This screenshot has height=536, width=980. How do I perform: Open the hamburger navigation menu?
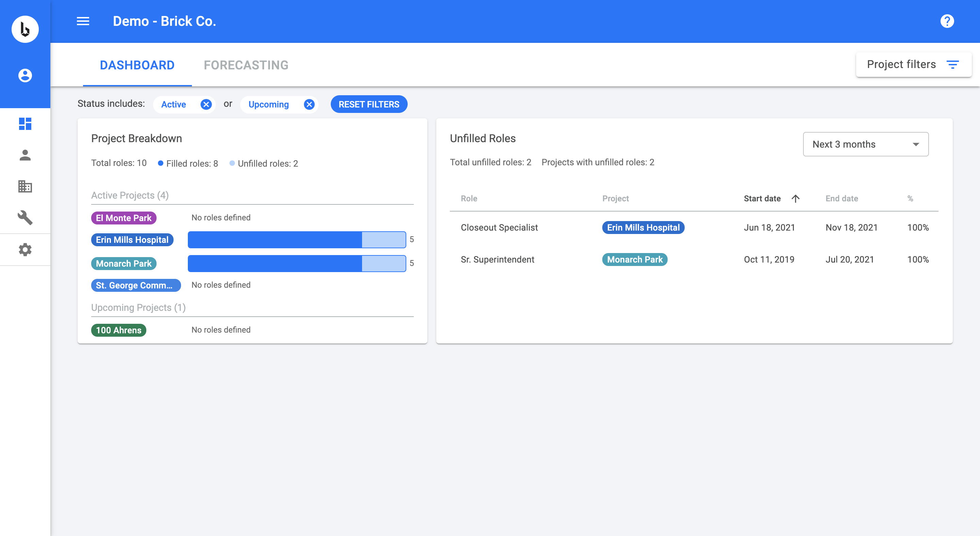pyautogui.click(x=83, y=21)
